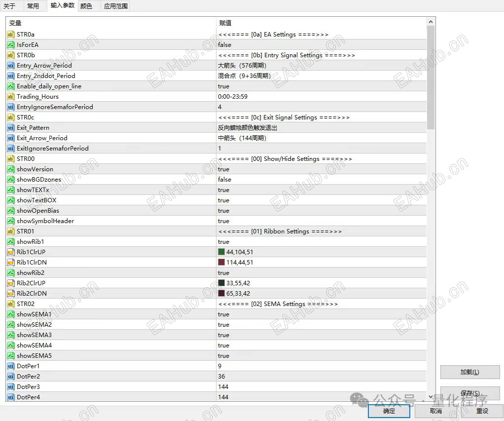
Task: Click the color icon beside Rib1ClrDN
Action: [11, 263]
